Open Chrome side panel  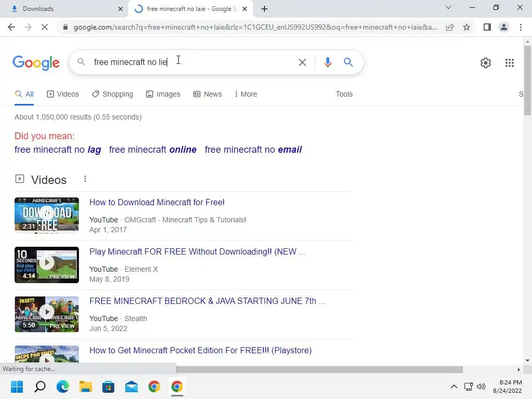click(487, 27)
